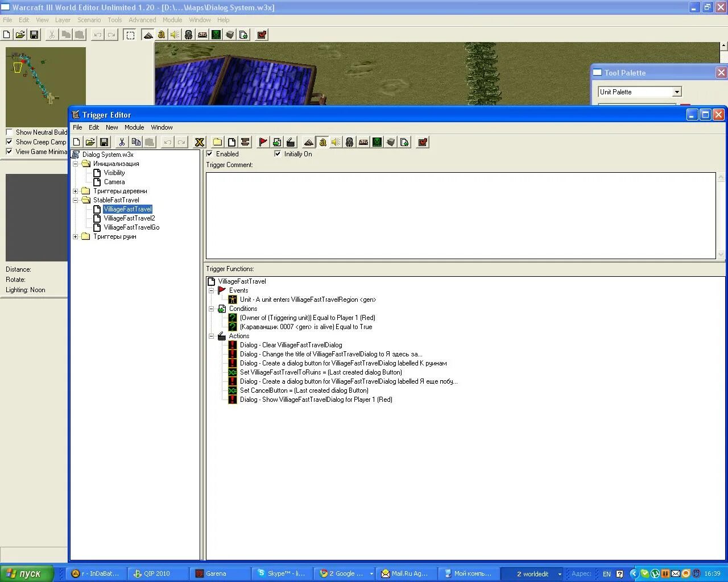Click New Trigger Comment icon

click(245, 142)
